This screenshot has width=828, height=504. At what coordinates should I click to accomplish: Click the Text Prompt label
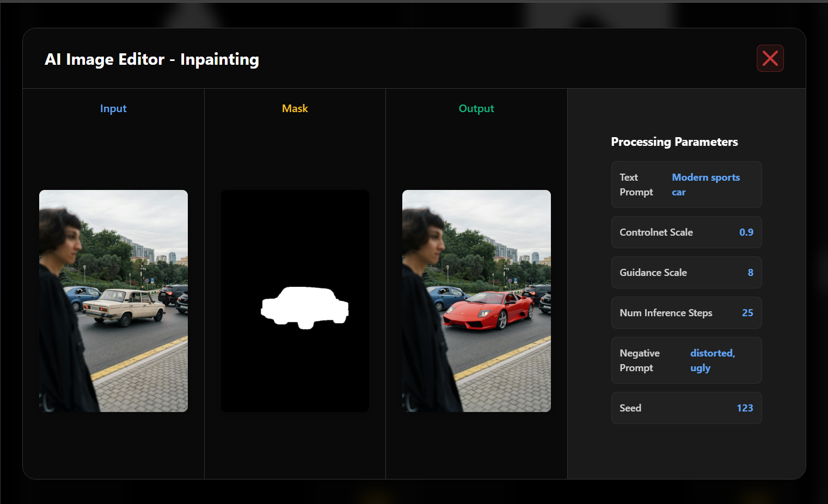[x=636, y=185]
